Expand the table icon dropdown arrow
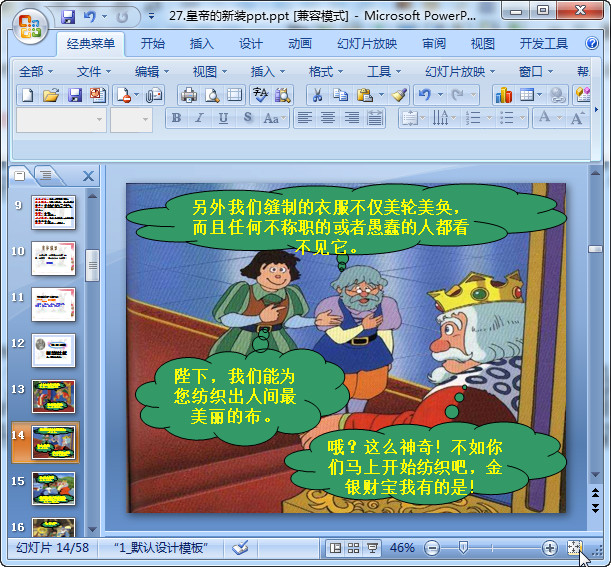This screenshot has width=611, height=567. point(539,95)
